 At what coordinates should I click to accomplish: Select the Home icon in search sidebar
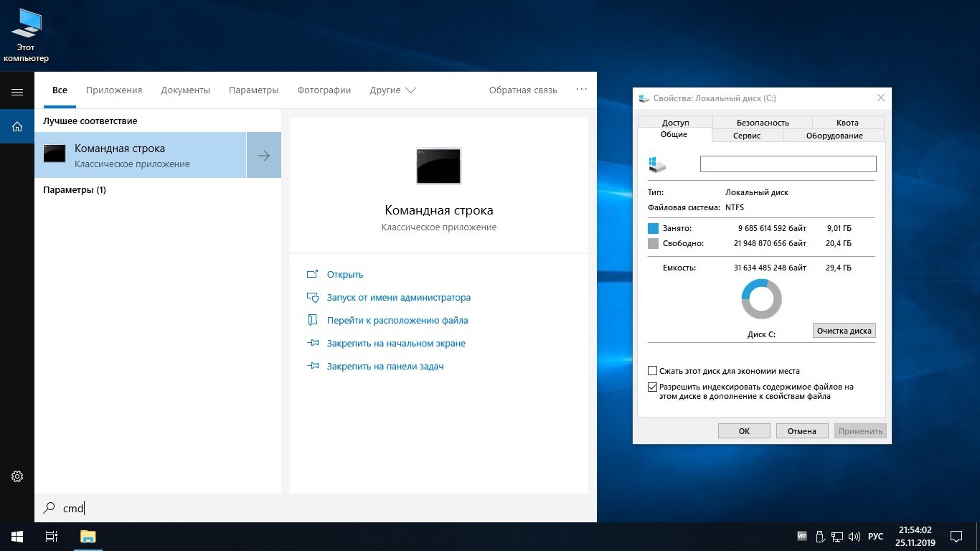(x=17, y=127)
